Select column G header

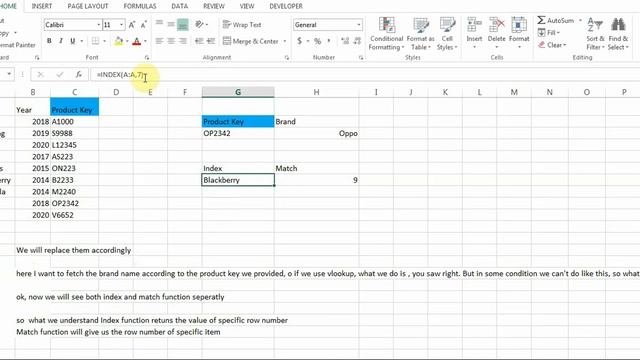tap(238, 92)
